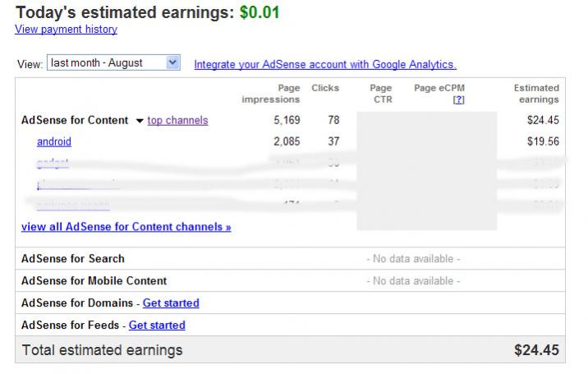
Task: Click the Total estimated earnings label
Action: pyautogui.click(x=102, y=350)
